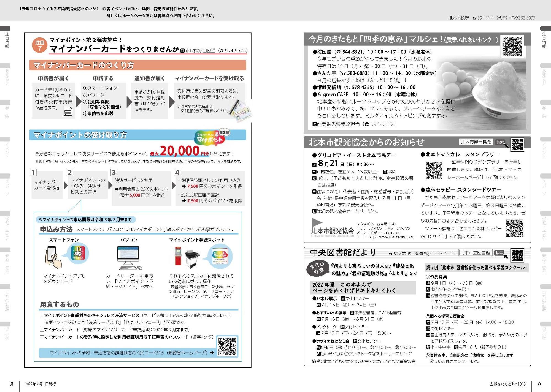Click the orange 注目7 badge

pyautogui.click(x=40, y=45)
